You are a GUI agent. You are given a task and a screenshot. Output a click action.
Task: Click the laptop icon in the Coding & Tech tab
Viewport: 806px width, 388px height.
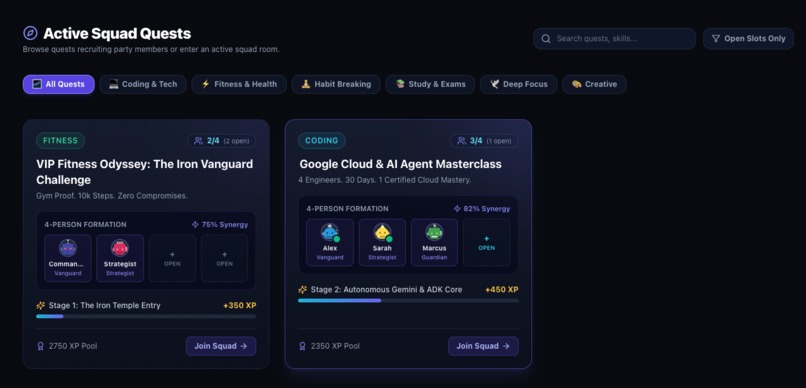(x=114, y=84)
